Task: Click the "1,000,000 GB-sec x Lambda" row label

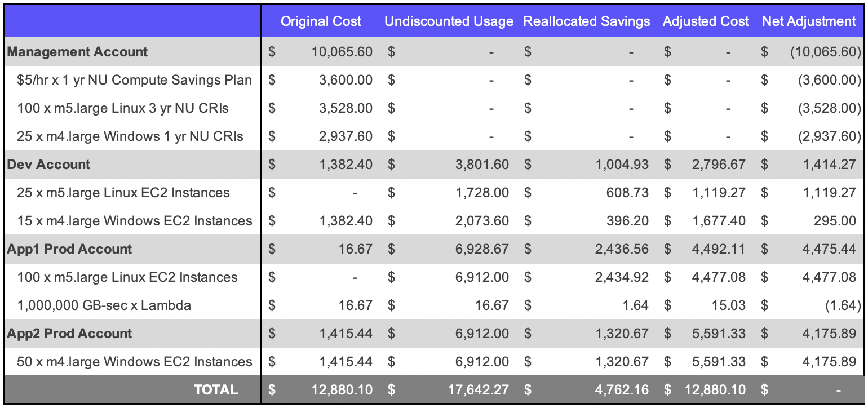Action: (104, 305)
